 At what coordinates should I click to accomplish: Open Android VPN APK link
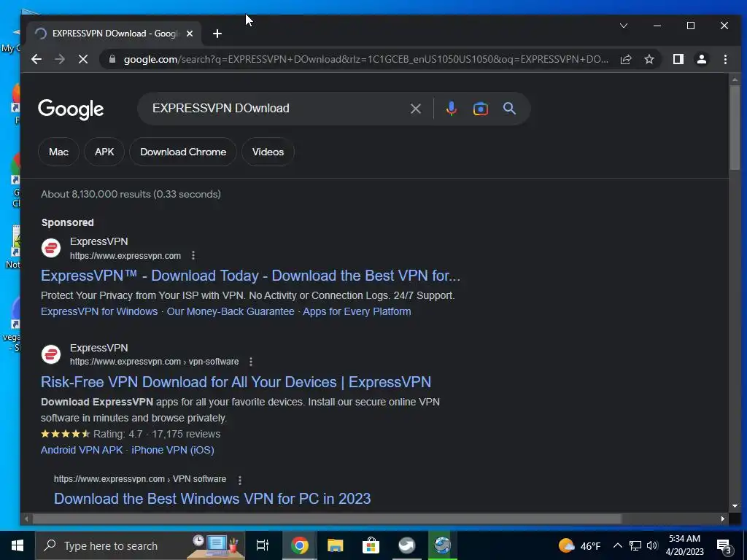coord(82,450)
